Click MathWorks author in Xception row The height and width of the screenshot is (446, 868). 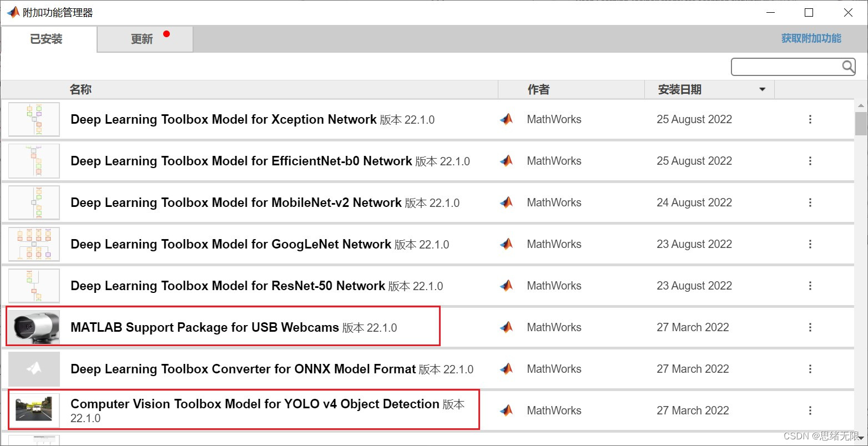554,119
